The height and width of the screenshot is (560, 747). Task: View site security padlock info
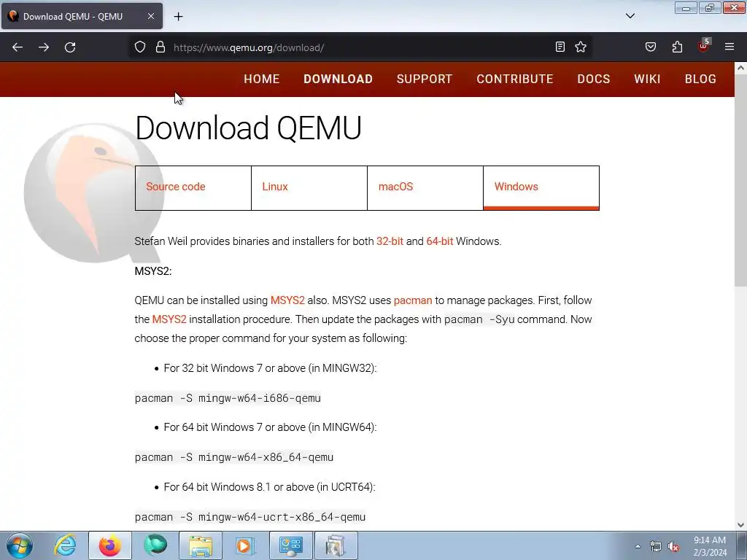pos(160,47)
